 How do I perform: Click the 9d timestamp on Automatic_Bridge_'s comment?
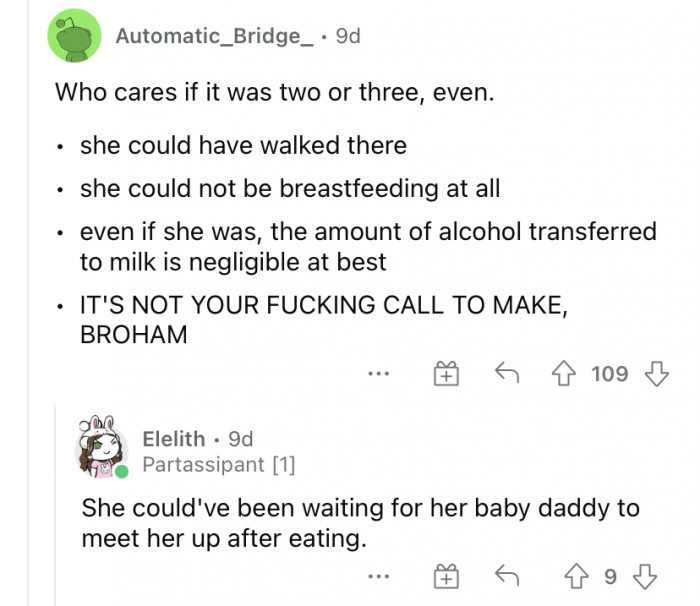point(347,36)
